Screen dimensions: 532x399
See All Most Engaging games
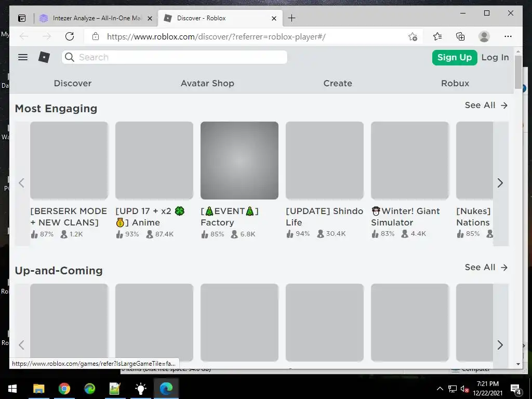[486, 105]
